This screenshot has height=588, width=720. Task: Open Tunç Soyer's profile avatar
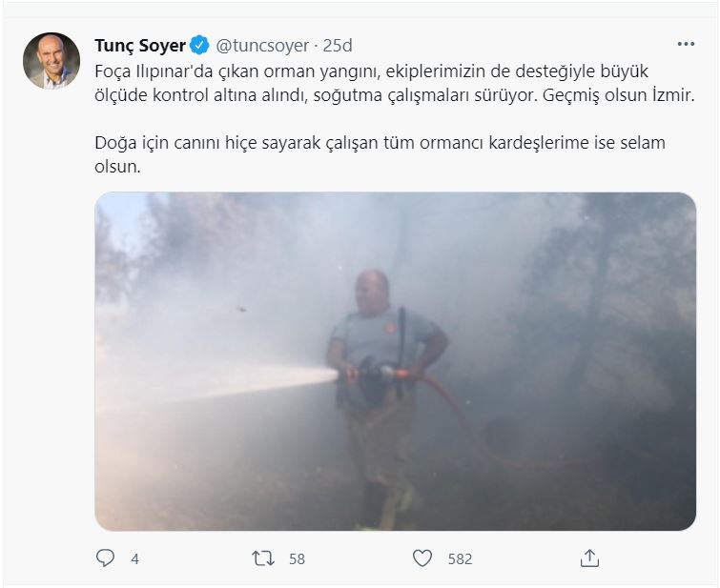51,61
